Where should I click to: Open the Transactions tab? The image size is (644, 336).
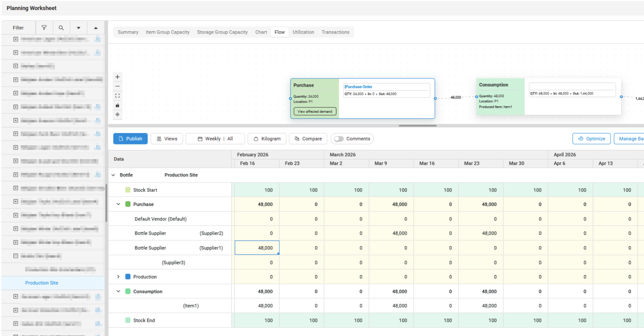click(x=335, y=32)
